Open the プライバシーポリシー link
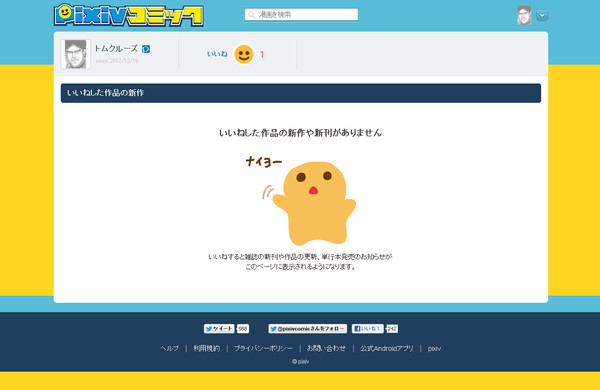Screen dimensions: 600x390 click(x=263, y=348)
